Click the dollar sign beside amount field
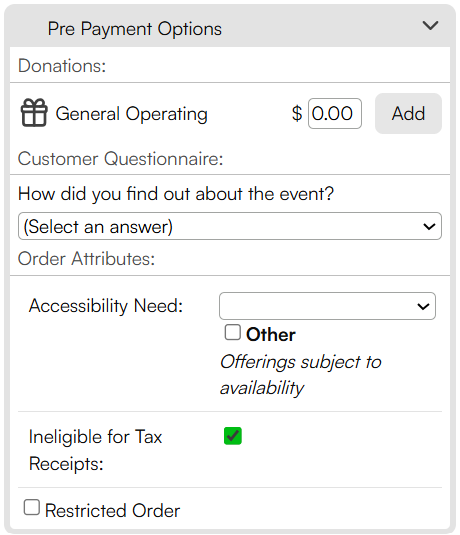 (x=297, y=114)
